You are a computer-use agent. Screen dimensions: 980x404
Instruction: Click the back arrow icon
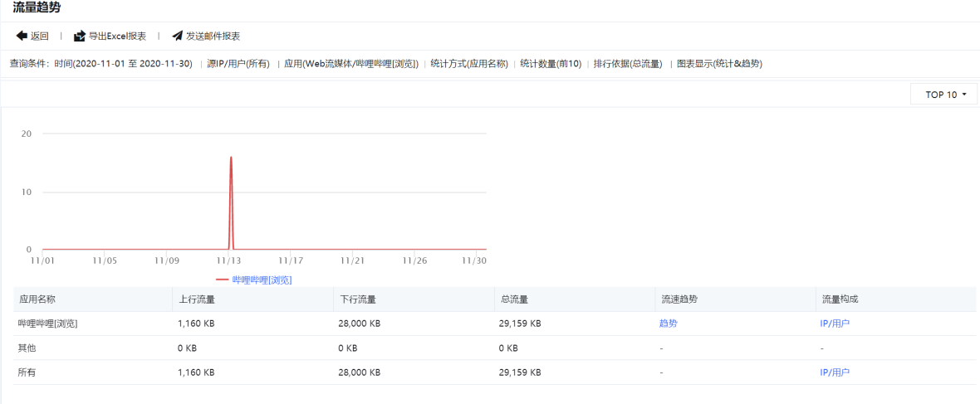point(22,37)
